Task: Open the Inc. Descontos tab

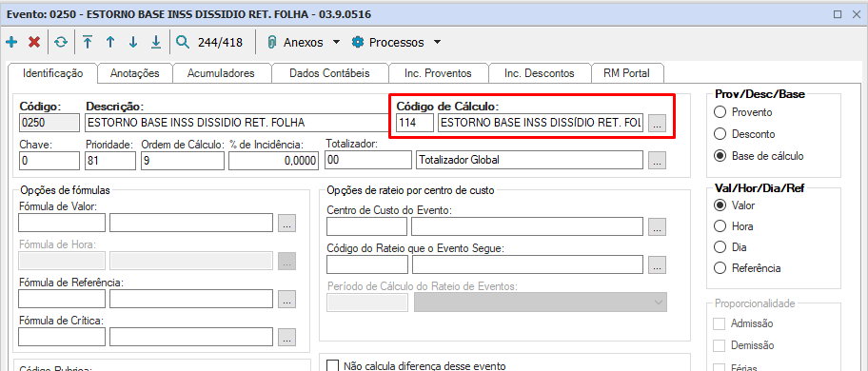Action: click(540, 73)
